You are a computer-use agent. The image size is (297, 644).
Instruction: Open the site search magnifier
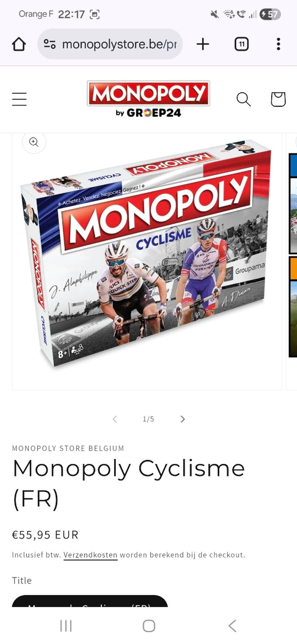(x=244, y=99)
